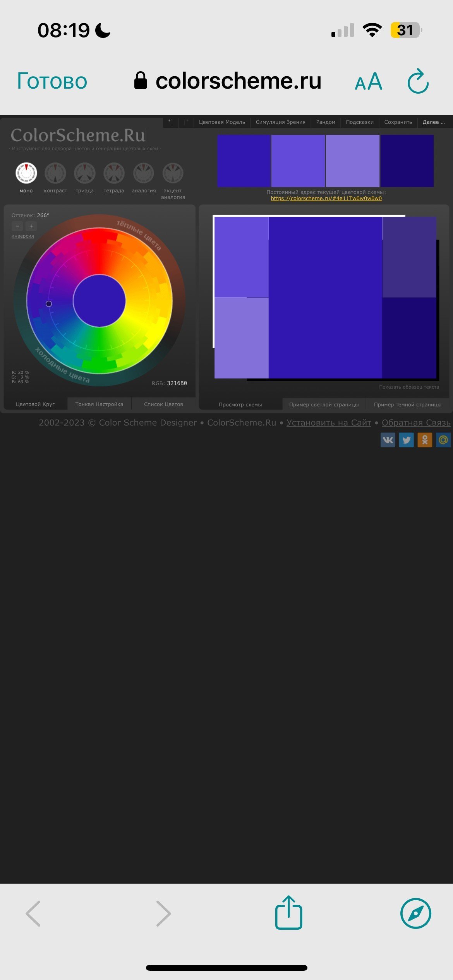453x980 pixels.
Task: Tap the Safari reload icon
Action: [x=418, y=81]
